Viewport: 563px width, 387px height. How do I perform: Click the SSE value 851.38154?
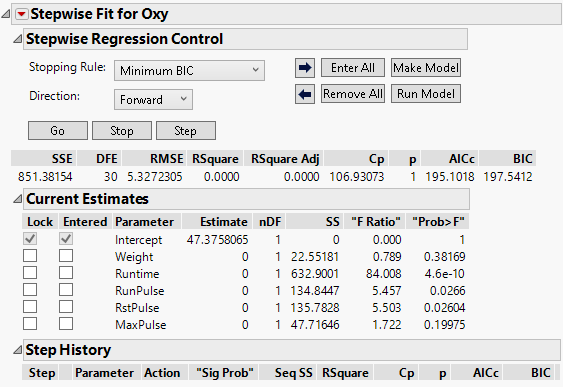click(45, 177)
